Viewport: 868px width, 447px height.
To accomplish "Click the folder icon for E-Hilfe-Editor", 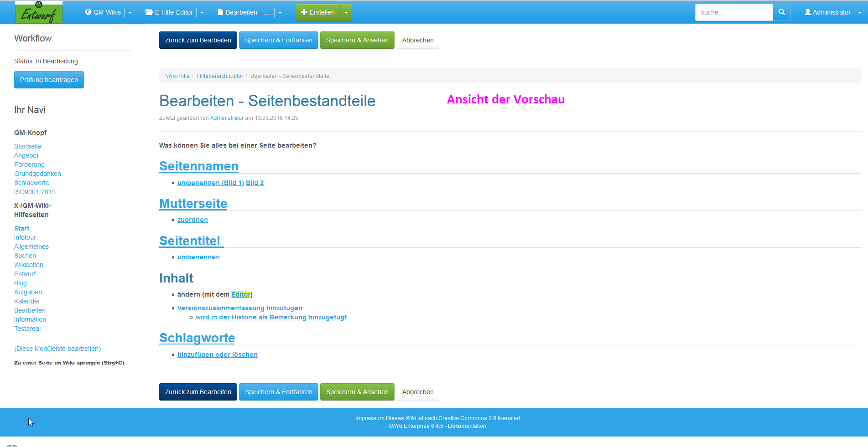I will [149, 12].
